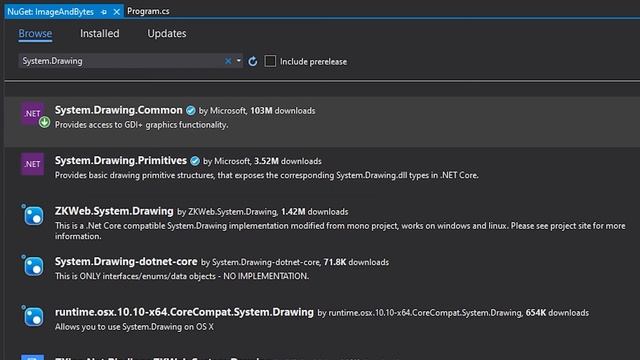Close the NuGet: ImageAndBytes tab
Image resolution: width=640 pixels, height=360 pixels.
click(x=117, y=12)
